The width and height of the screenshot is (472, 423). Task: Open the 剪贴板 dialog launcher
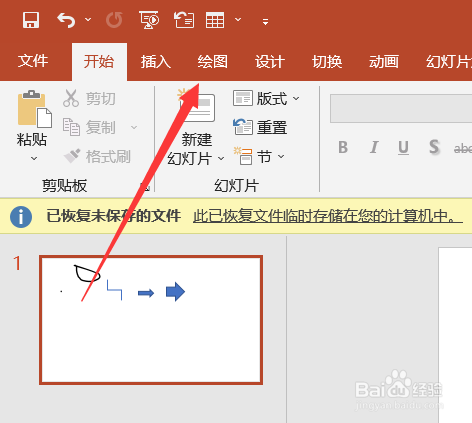click(x=145, y=187)
